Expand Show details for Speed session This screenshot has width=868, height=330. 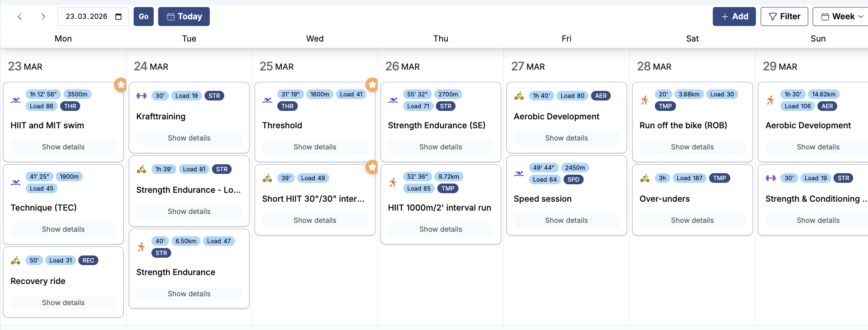(566, 220)
